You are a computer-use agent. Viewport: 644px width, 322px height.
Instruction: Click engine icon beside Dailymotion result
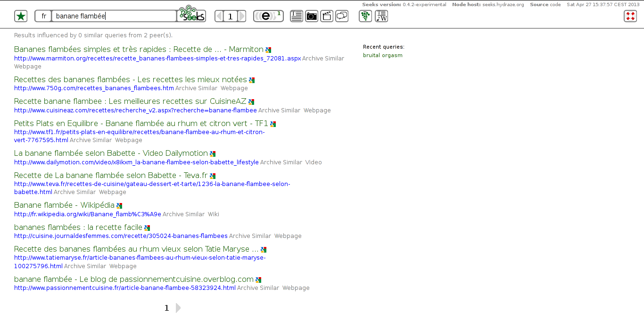point(213,154)
